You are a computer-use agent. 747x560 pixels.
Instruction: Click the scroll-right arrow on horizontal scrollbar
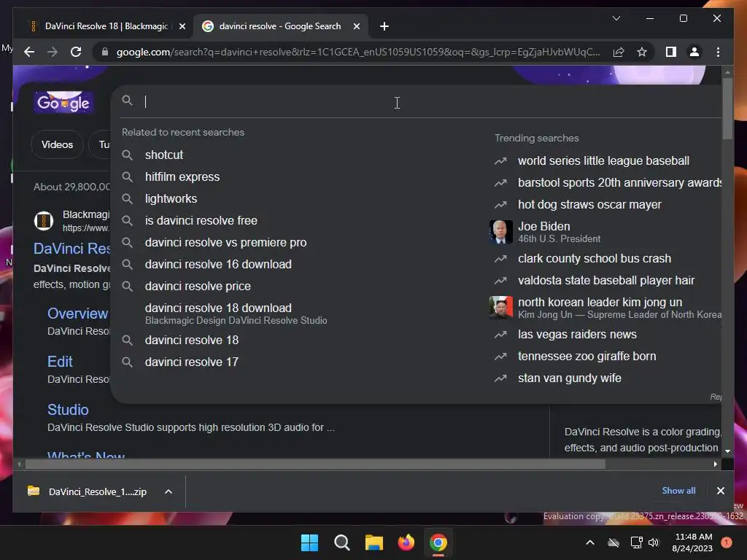pos(715,464)
